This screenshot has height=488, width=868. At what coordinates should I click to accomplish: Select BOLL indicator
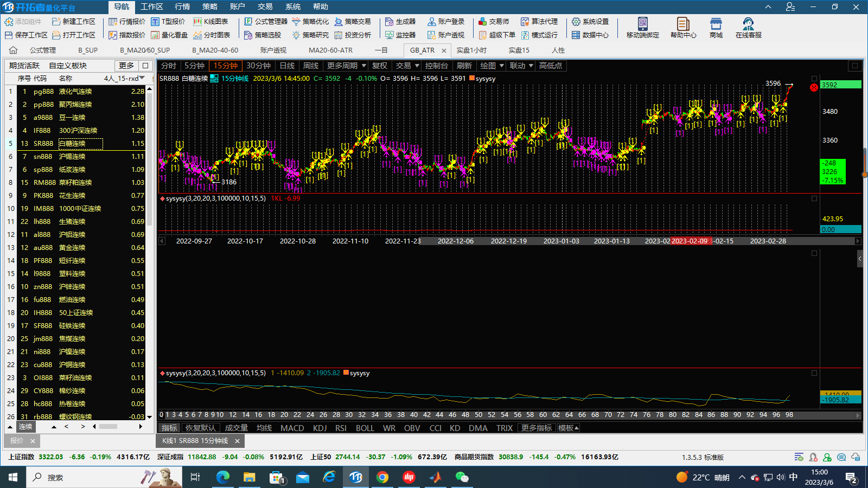point(365,428)
